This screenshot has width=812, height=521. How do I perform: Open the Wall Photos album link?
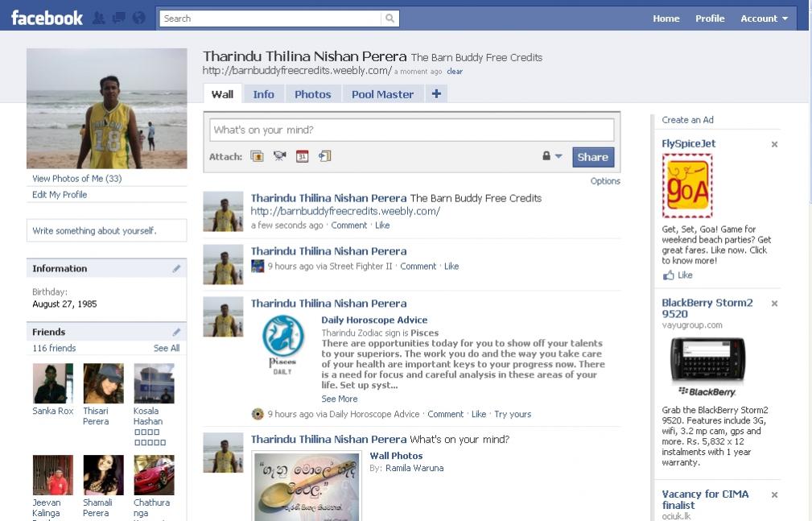click(396, 456)
